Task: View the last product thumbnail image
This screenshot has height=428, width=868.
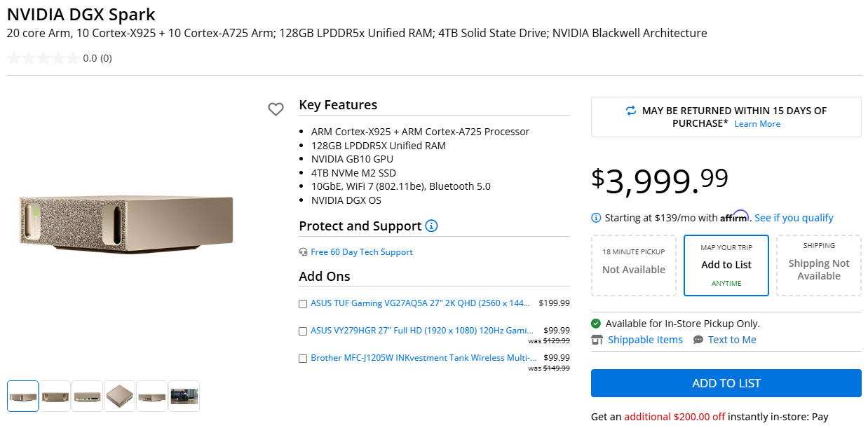Action: [184, 396]
